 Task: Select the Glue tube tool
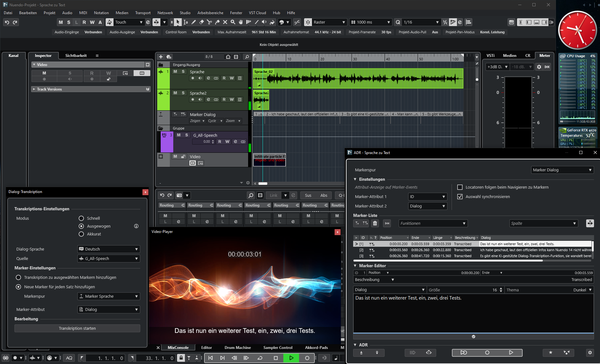point(217,22)
